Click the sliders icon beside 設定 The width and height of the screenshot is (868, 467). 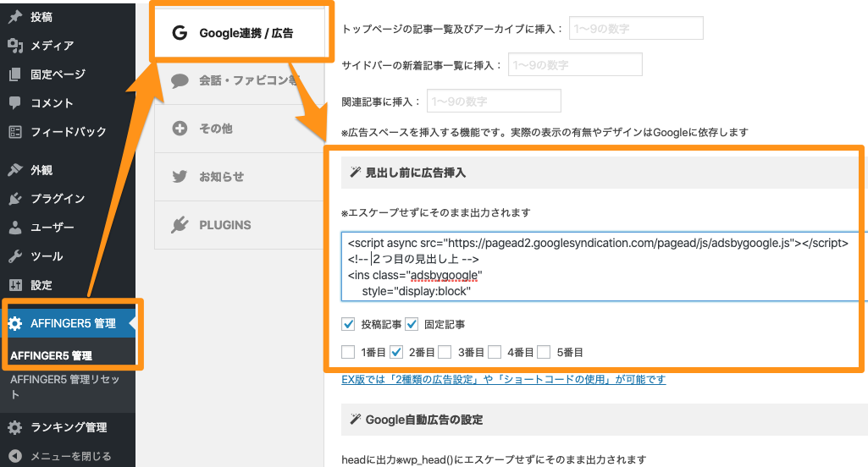[15, 285]
